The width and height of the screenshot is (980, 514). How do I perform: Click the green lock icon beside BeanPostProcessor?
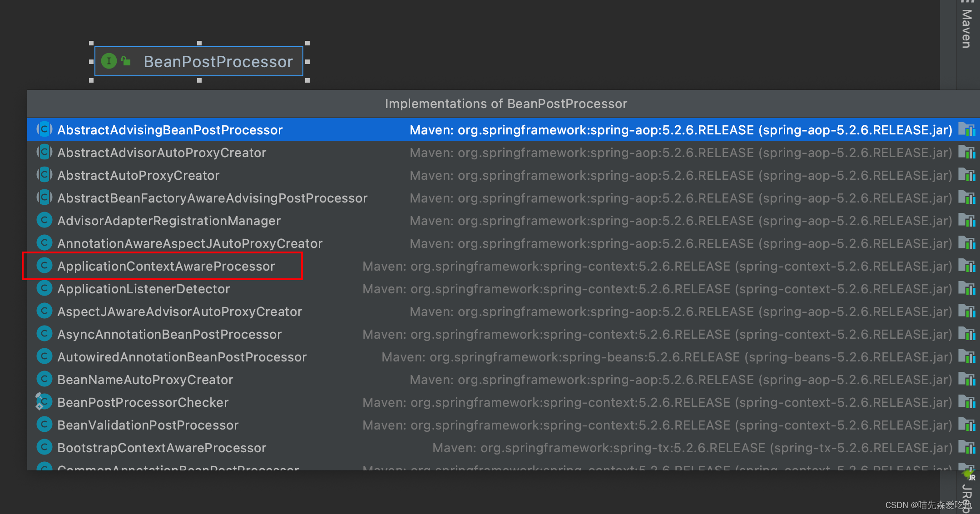(126, 61)
